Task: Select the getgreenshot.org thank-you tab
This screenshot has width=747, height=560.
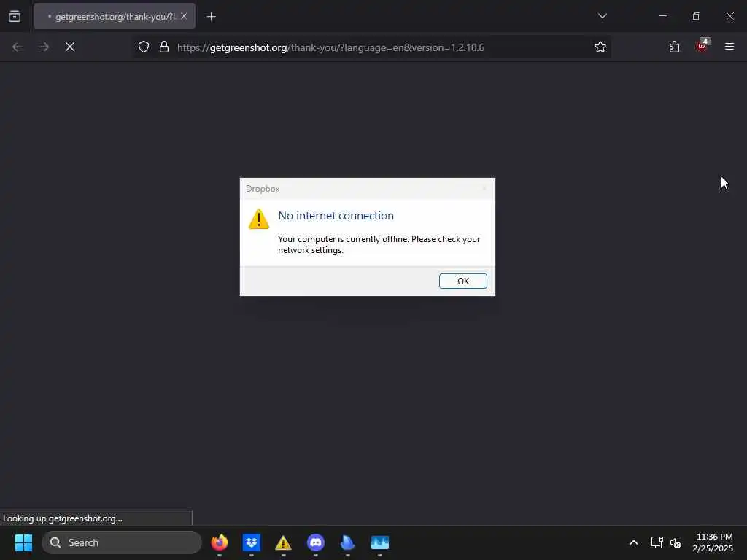Action: tap(115, 16)
